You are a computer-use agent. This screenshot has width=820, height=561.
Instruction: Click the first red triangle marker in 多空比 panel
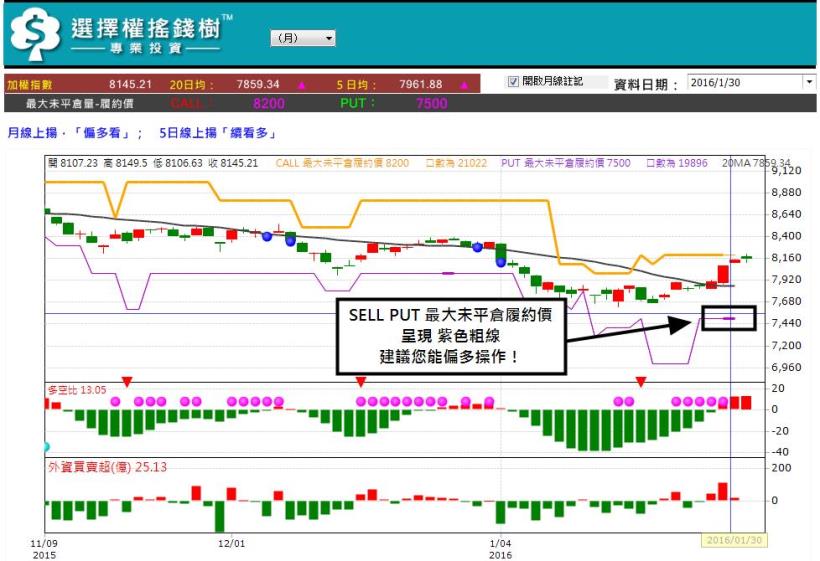tap(127, 382)
